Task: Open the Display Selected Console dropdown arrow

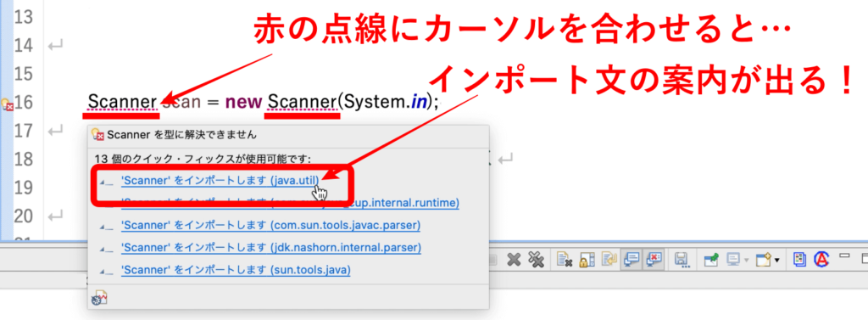Action: pyautogui.click(x=747, y=260)
